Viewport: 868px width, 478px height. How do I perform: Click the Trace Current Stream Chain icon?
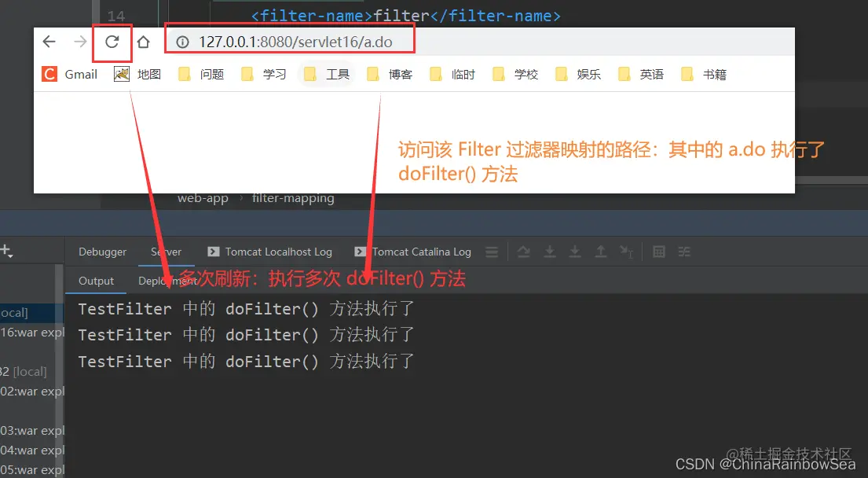coord(684,252)
